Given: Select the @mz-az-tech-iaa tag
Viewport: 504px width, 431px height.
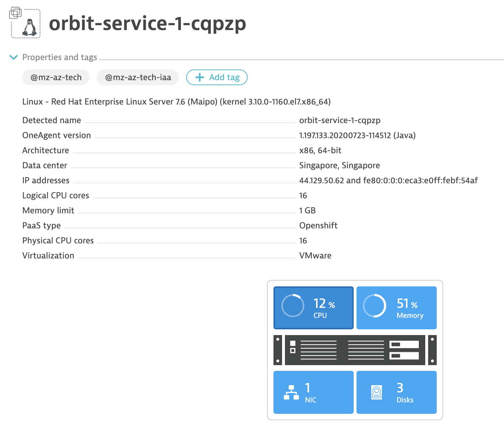Looking at the screenshot, I should [138, 77].
